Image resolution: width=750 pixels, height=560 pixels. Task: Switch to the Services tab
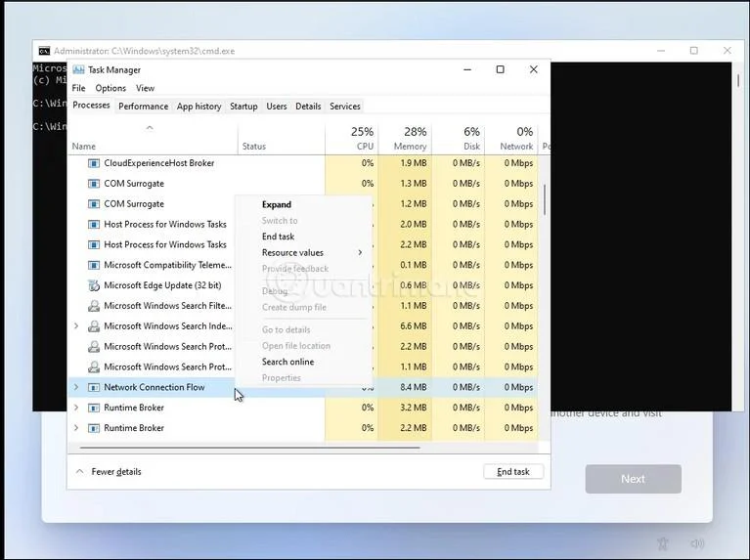click(345, 107)
